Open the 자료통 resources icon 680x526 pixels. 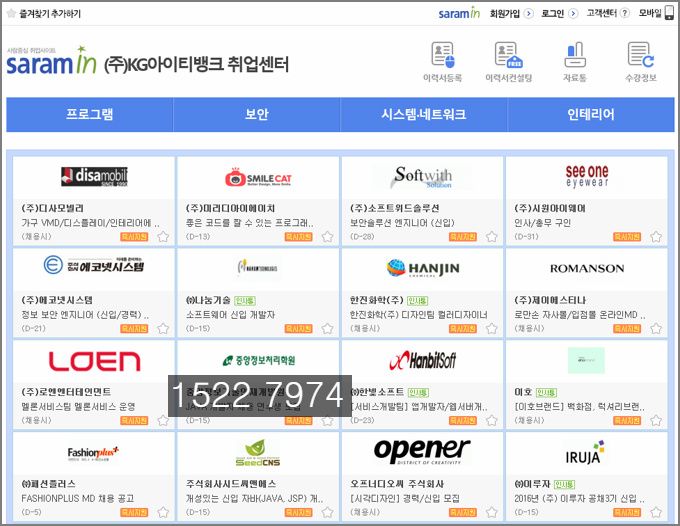575,55
